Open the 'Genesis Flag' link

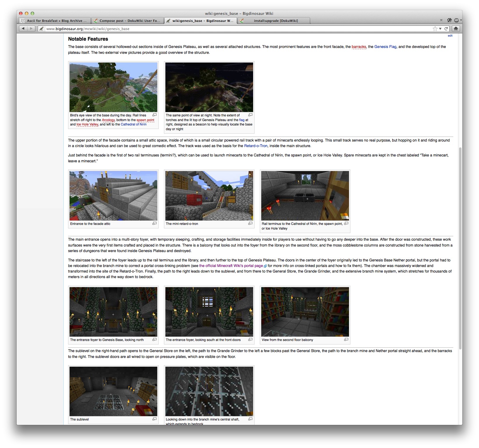coord(385,47)
